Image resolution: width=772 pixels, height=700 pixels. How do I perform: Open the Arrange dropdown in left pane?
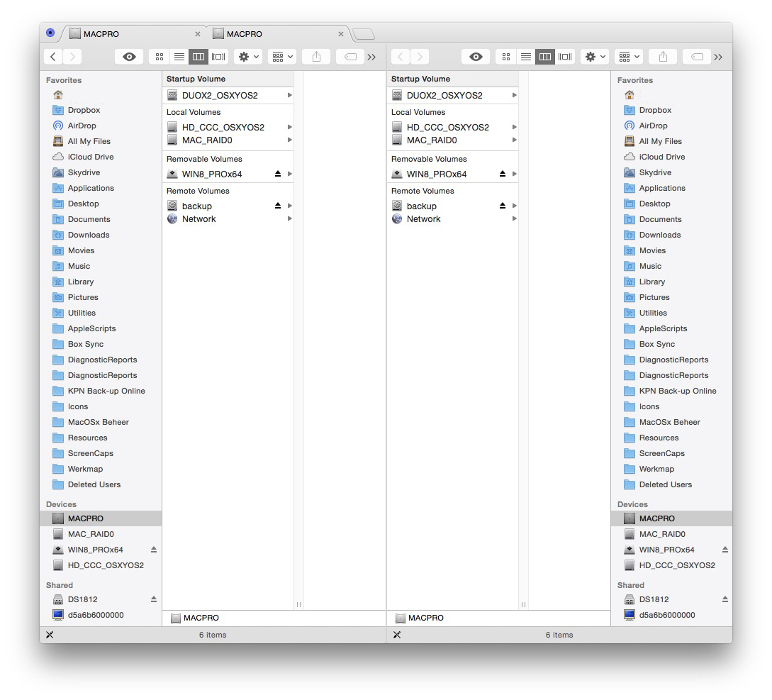click(282, 57)
